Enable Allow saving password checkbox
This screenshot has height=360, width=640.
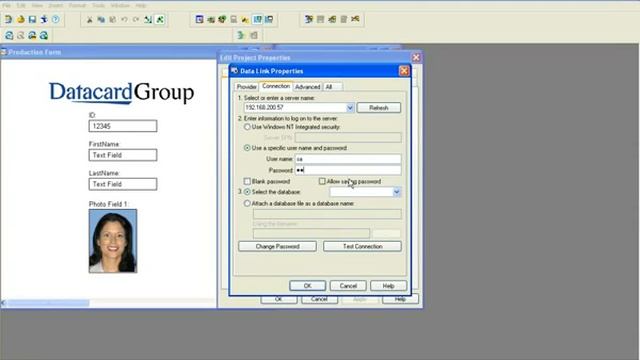(322, 181)
